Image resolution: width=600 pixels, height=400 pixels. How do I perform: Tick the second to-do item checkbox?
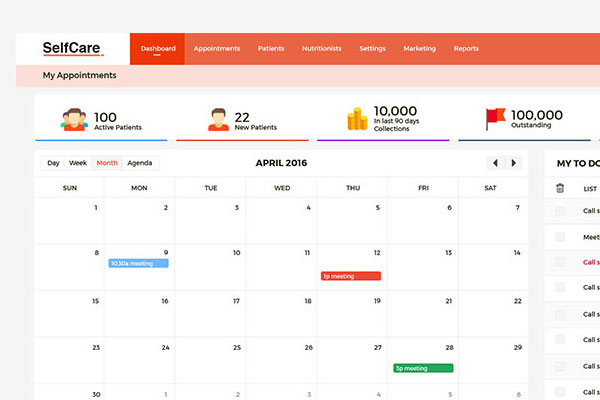point(560,237)
